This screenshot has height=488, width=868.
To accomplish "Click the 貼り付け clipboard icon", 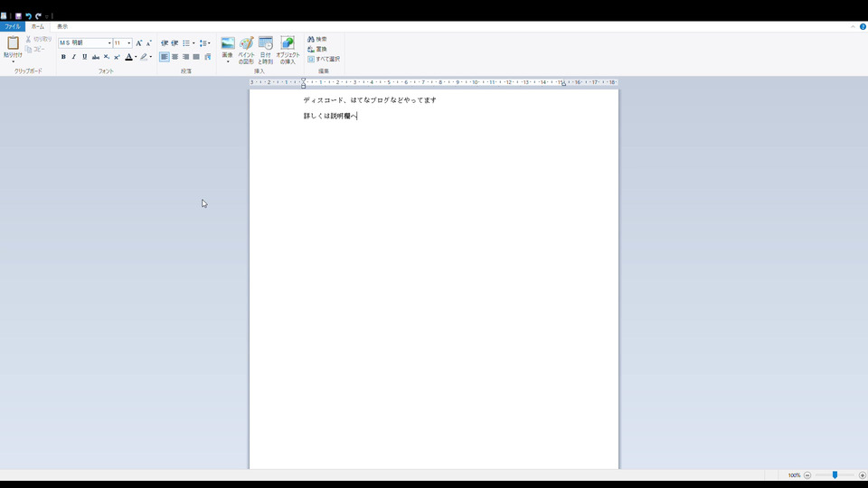I will pyautogui.click(x=13, y=42).
